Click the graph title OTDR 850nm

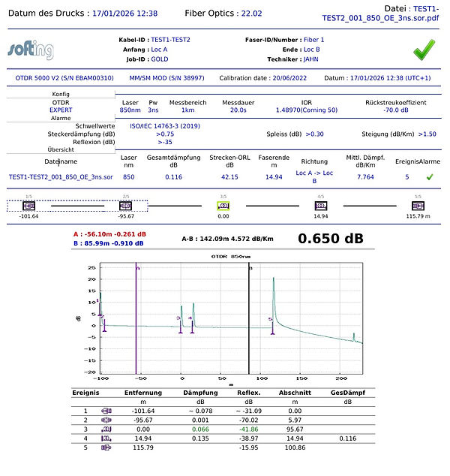click(x=231, y=257)
